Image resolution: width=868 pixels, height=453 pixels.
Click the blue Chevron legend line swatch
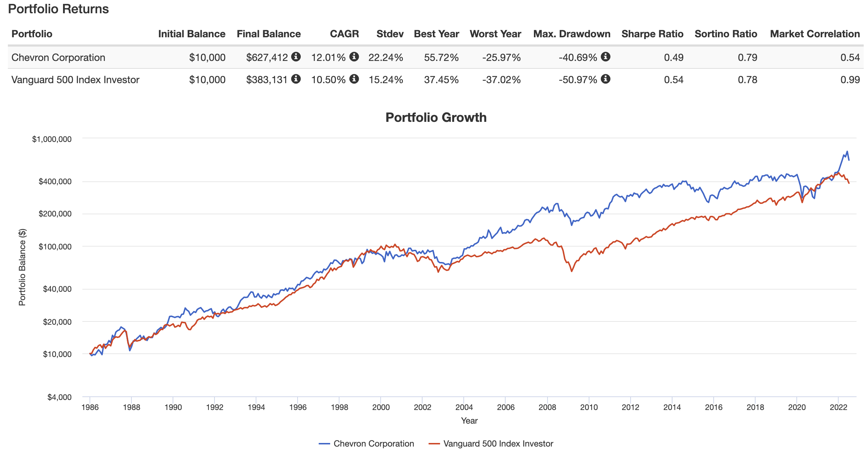click(x=324, y=444)
